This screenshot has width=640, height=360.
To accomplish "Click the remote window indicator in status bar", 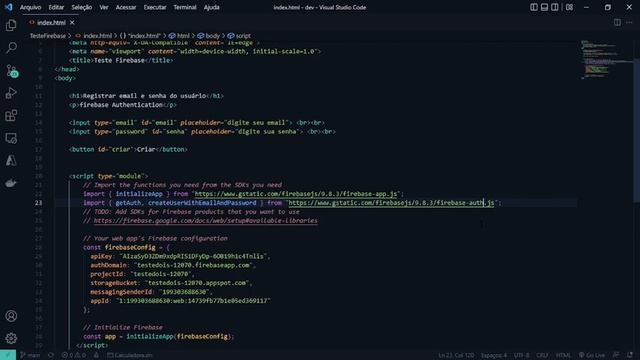I will click(x=8, y=355).
